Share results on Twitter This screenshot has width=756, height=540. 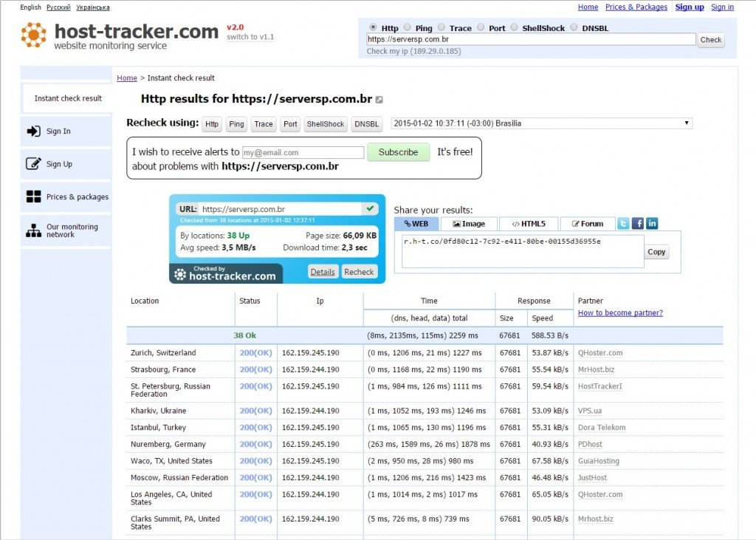tap(623, 223)
